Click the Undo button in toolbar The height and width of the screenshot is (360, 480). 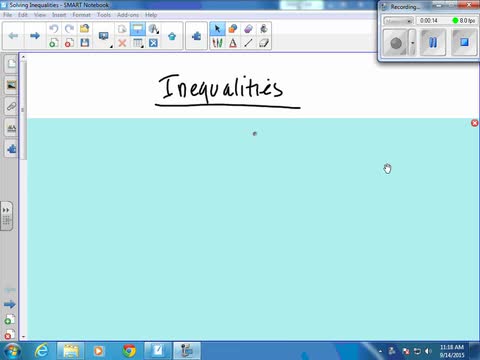[53, 29]
